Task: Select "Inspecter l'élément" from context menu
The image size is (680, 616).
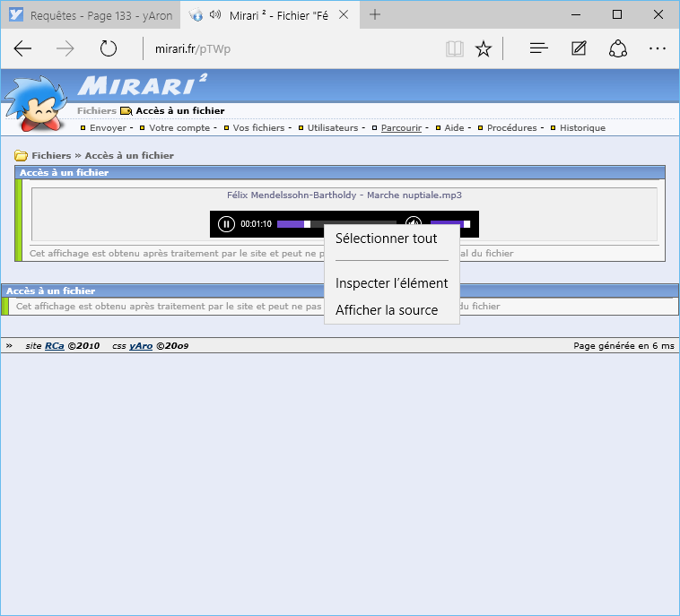Action: 391,283
